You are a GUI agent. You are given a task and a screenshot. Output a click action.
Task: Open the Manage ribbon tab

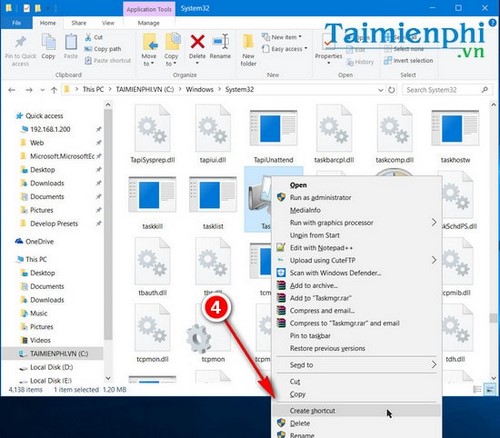pyautogui.click(x=149, y=23)
